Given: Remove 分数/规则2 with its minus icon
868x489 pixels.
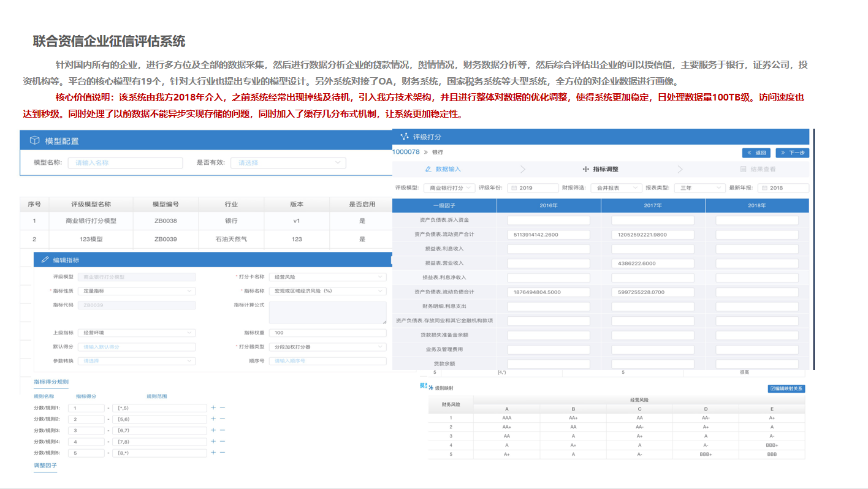Looking at the screenshot, I should pyautogui.click(x=223, y=419).
